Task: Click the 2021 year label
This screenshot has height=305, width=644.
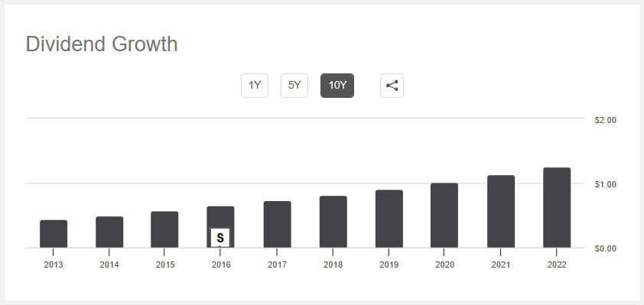Action: click(501, 264)
